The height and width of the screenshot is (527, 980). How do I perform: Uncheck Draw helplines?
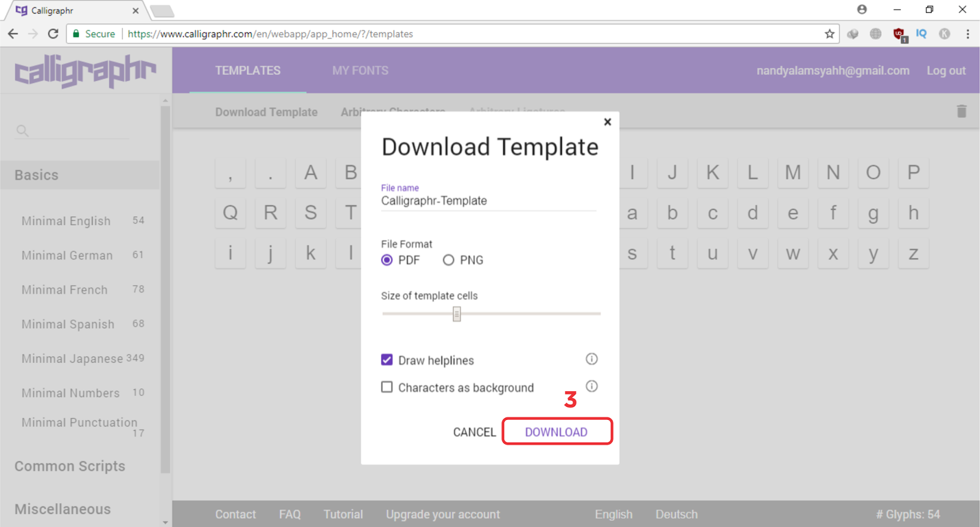point(386,360)
